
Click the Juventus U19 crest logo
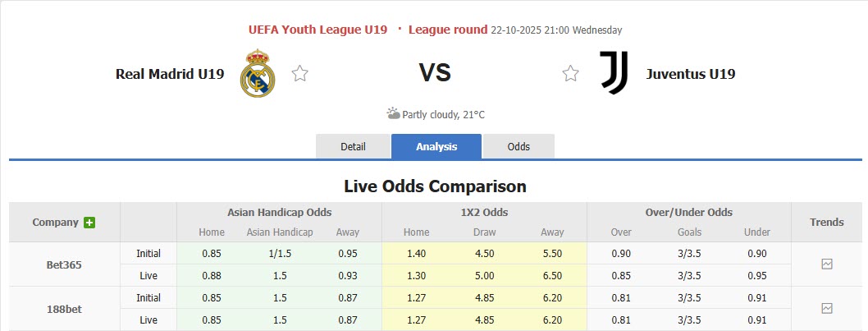[614, 73]
